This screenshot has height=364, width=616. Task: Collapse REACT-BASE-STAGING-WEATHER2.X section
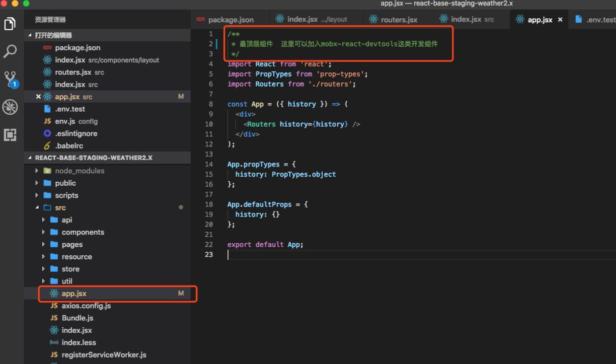pyautogui.click(x=107, y=158)
